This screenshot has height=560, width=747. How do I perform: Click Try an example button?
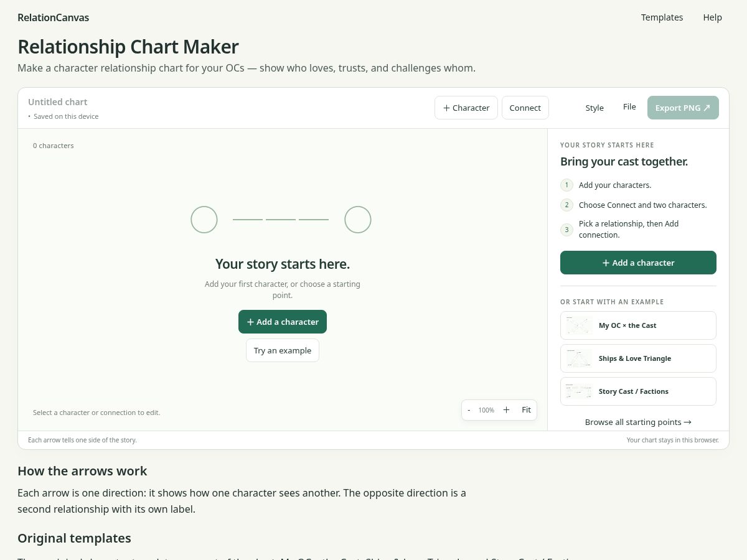point(283,350)
